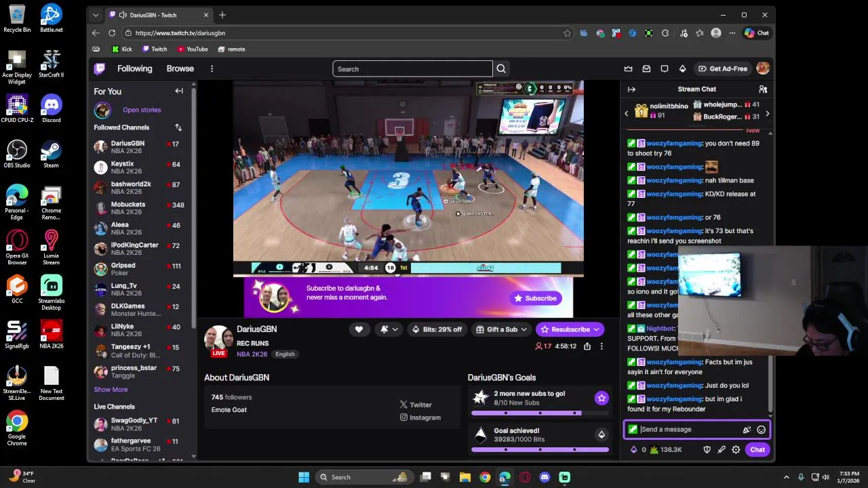Expand the Resubscribe dropdown button
This screenshot has width=868, height=488.
570,329
